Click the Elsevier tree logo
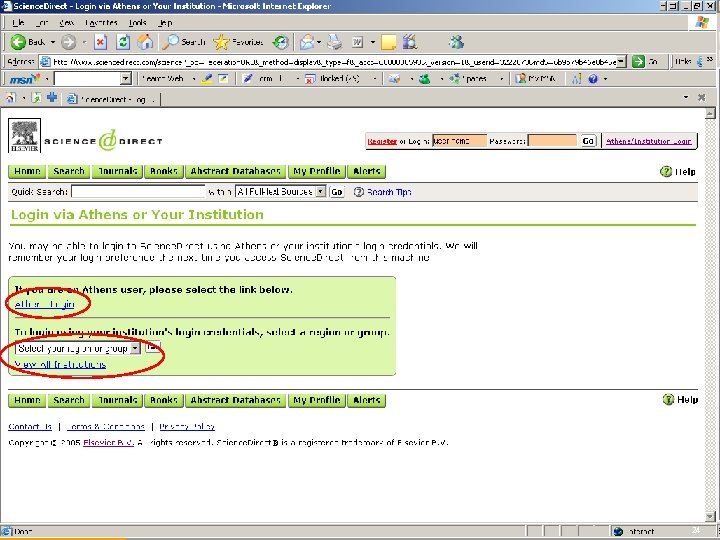The image size is (720, 540). click(24, 135)
